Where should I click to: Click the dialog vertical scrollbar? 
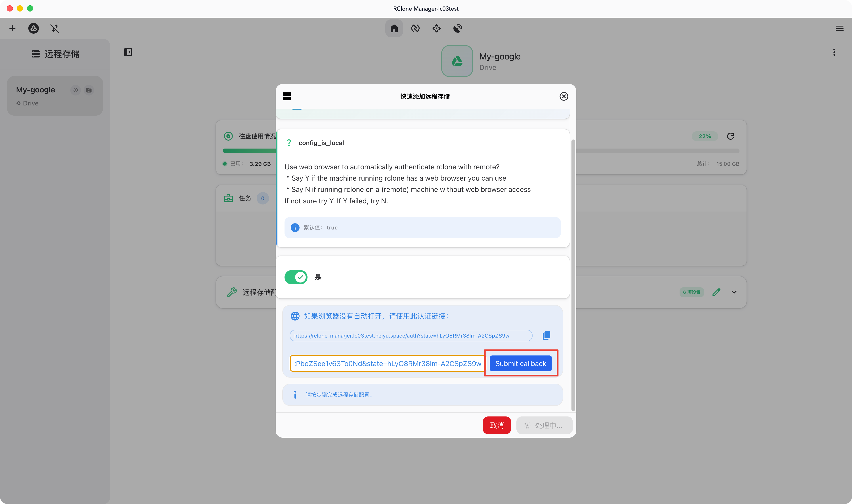pyautogui.click(x=573, y=275)
